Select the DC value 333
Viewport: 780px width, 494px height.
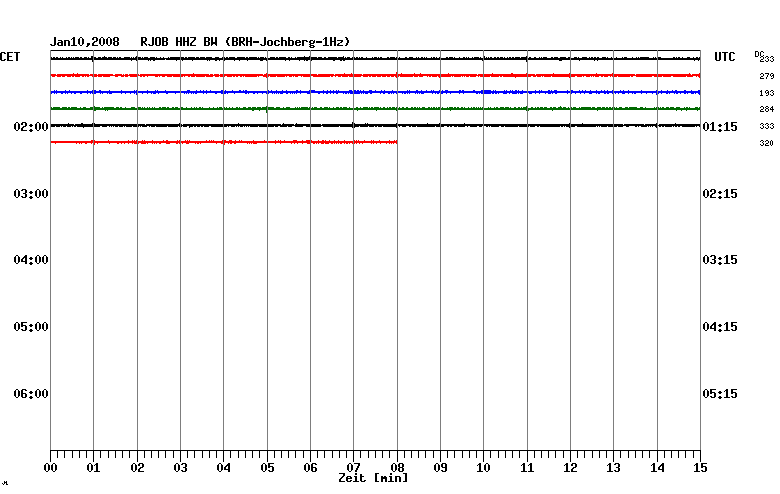click(x=767, y=126)
